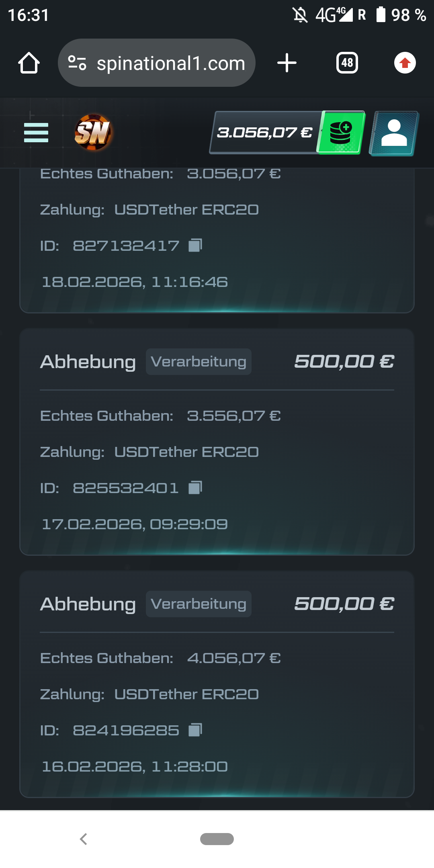Image resolution: width=434 pixels, height=868 pixels.
Task: Open site info settings icon
Action: [x=77, y=63]
